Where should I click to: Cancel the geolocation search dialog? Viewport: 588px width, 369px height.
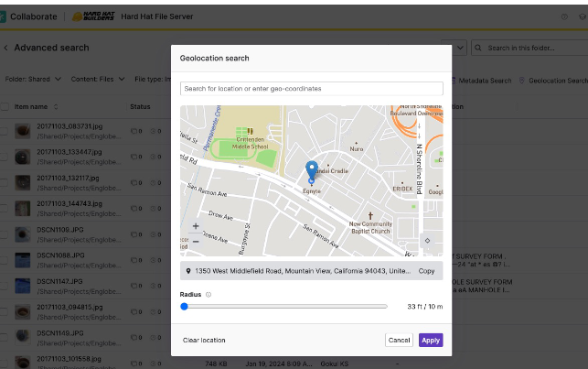pyautogui.click(x=399, y=340)
